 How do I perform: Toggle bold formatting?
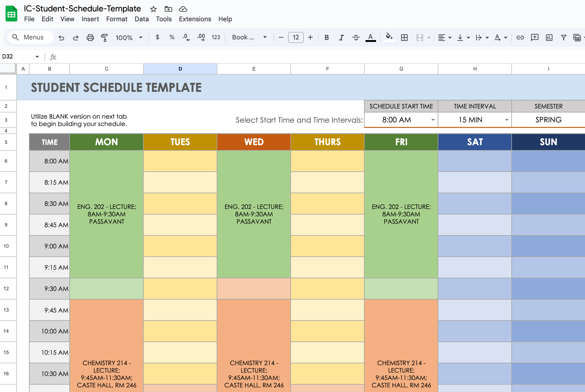coord(326,37)
